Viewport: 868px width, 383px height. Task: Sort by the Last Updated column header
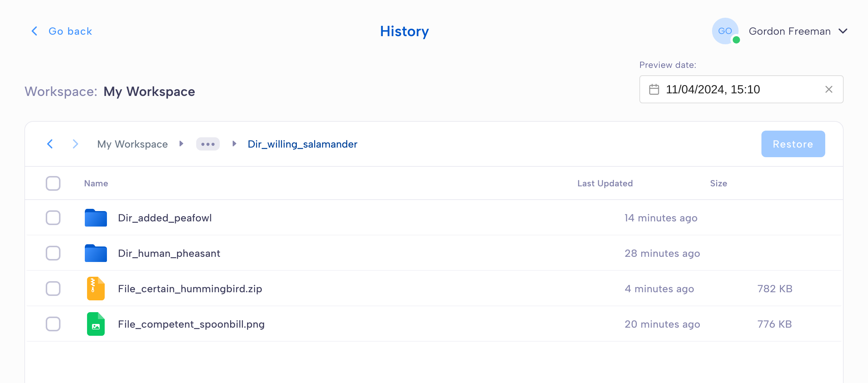point(605,183)
